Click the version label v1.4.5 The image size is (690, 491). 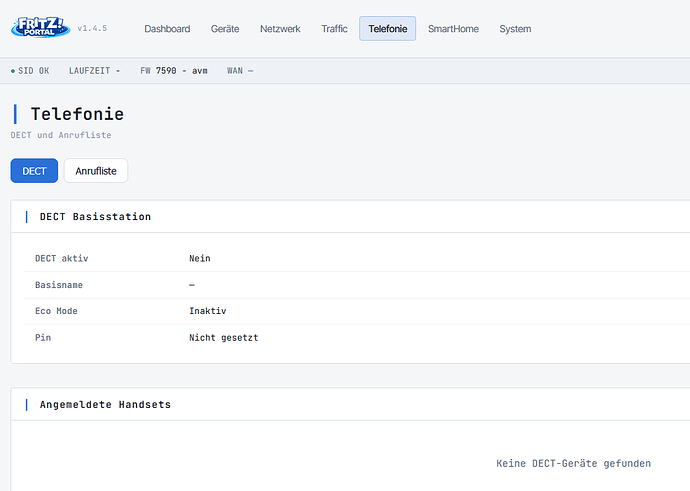[x=92, y=28]
